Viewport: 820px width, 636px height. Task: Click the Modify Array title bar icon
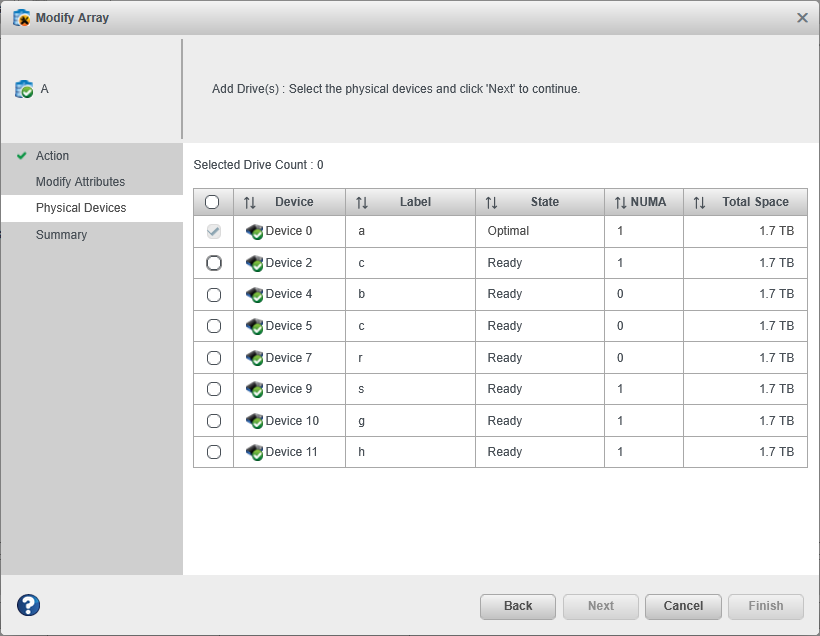21,18
